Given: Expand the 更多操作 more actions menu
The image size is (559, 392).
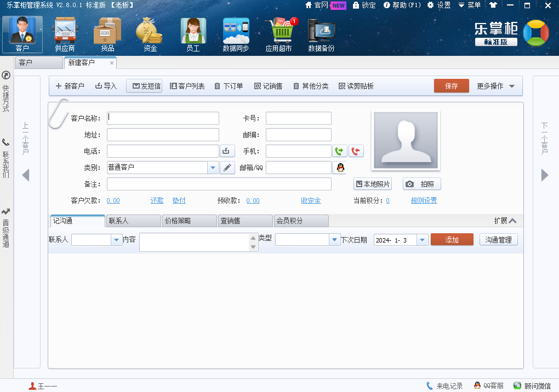Looking at the screenshot, I should pyautogui.click(x=496, y=87).
